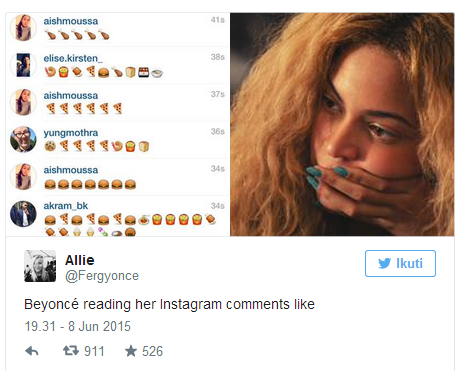Image resolution: width=462 pixels, height=371 pixels.
Task: Click the reply arrow icon
Action: point(32,351)
